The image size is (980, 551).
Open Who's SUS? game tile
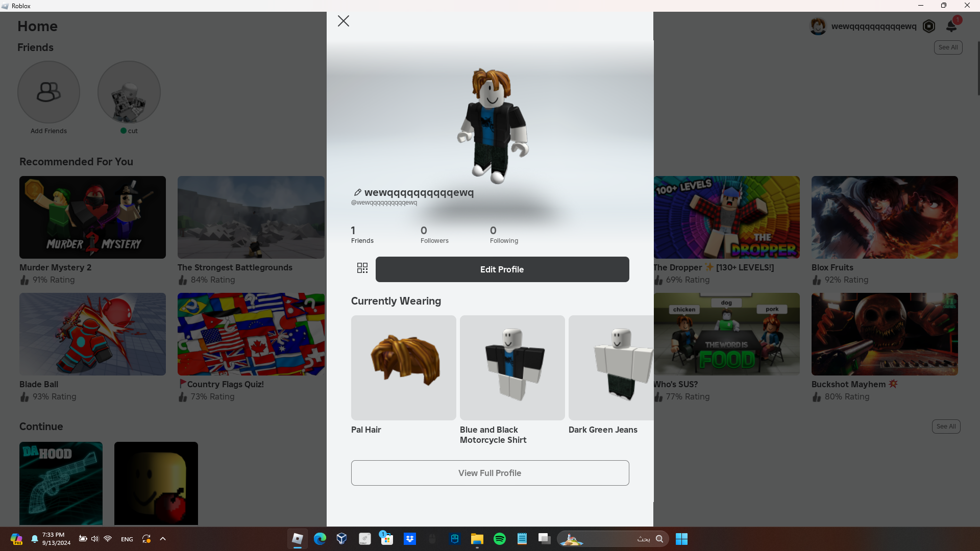coord(727,334)
